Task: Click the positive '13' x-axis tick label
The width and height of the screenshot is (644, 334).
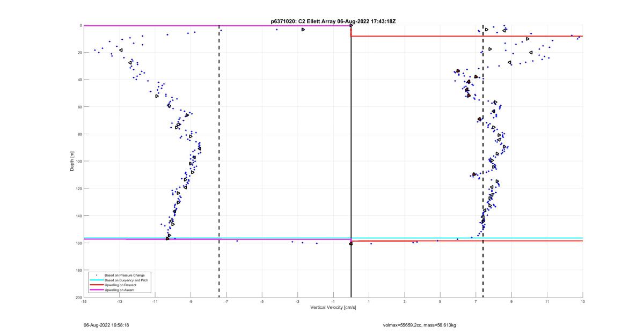Action: click(583, 302)
